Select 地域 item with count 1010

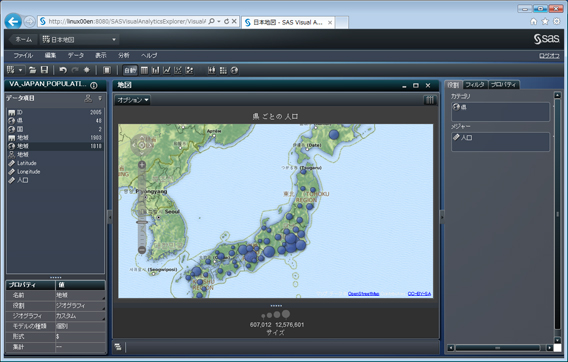(55, 146)
